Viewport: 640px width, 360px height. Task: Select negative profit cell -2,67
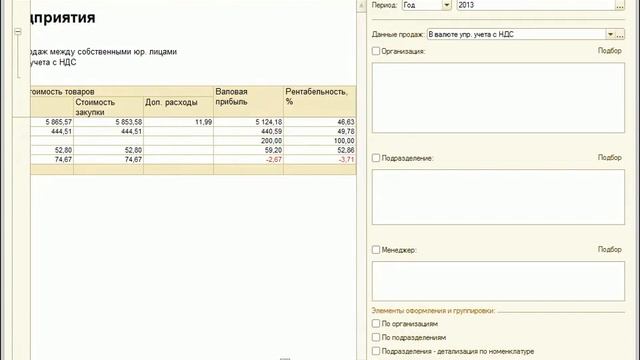coord(248,160)
